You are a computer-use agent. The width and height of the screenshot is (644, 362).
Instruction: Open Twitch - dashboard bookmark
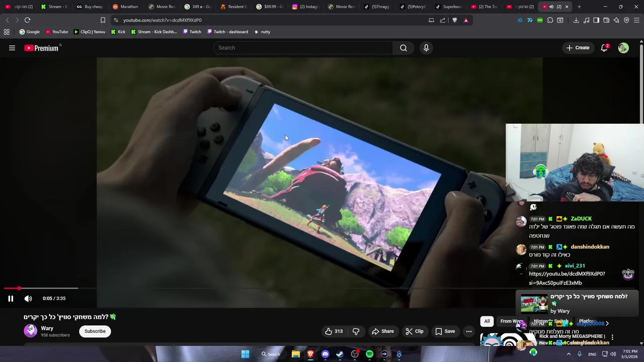point(227,32)
